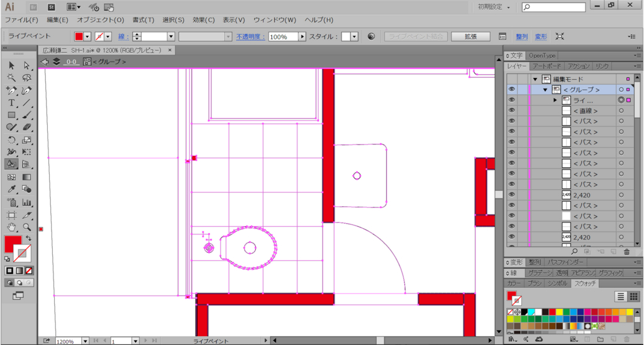
Task: Select the Lasso tool
Action: (26, 78)
